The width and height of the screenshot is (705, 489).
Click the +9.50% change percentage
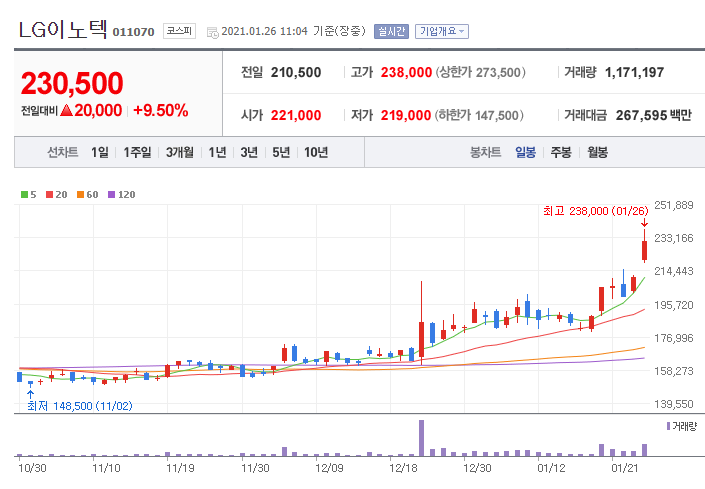tap(161, 110)
